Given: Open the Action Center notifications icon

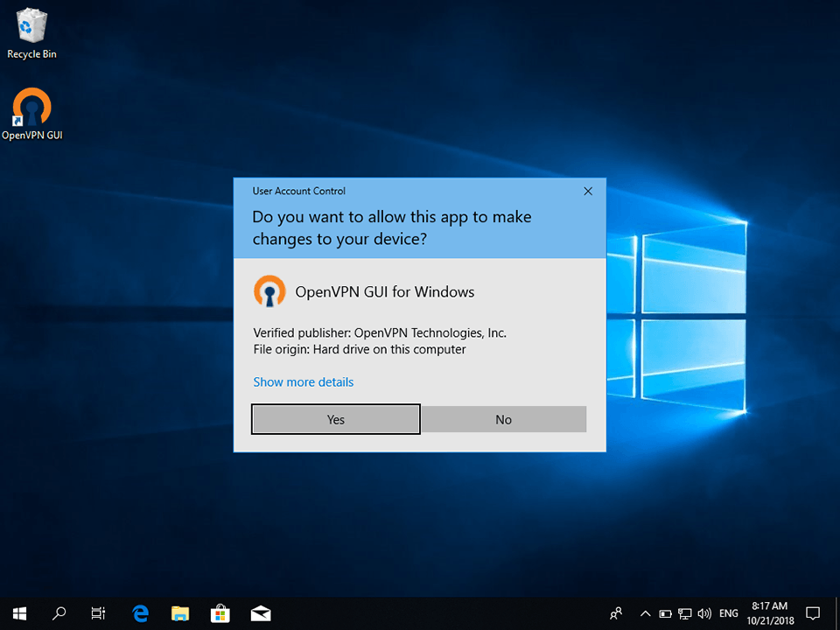Looking at the screenshot, I should click(x=813, y=613).
